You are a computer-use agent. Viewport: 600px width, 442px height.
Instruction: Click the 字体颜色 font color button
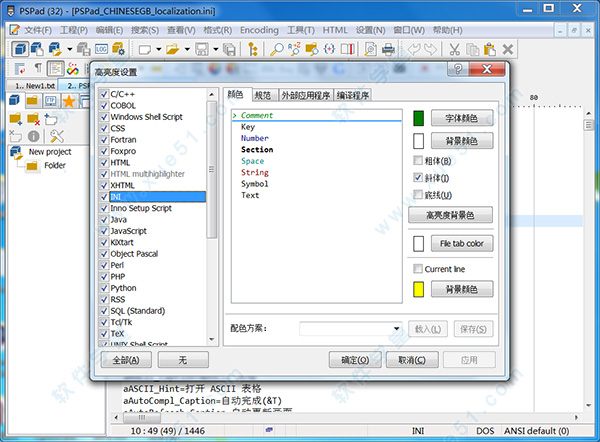462,118
